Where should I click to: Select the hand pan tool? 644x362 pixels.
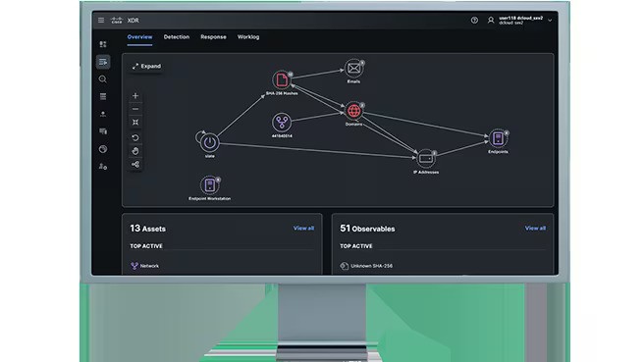[135, 151]
